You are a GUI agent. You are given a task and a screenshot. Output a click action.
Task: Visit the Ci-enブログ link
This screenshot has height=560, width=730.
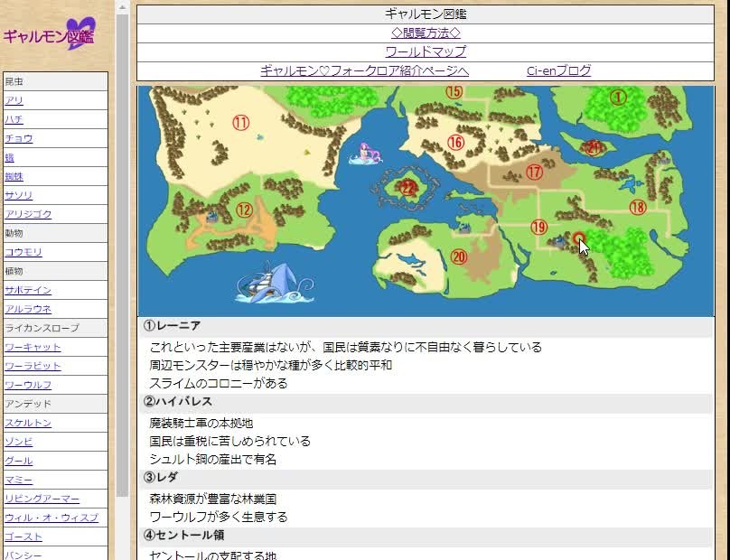pos(558,70)
